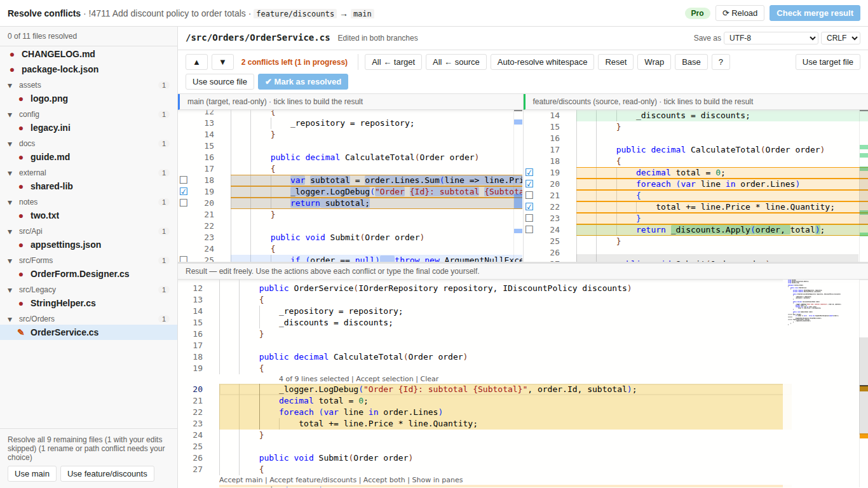Image resolution: width=868 pixels, height=488 pixels.
Task: Go to previous conflict with up arrow
Action: pyautogui.click(x=196, y=62)
